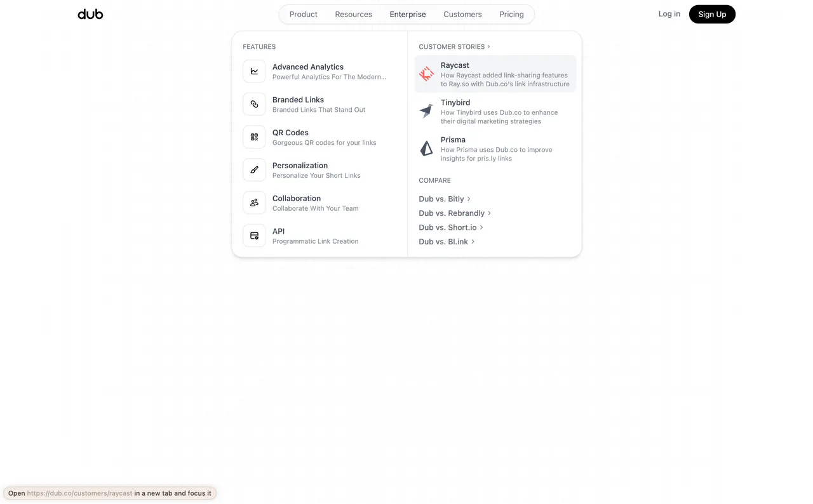Open Dub vs. Rebrandly comparison
This screenshot has height=504, width=813.
tap(454, 213)
